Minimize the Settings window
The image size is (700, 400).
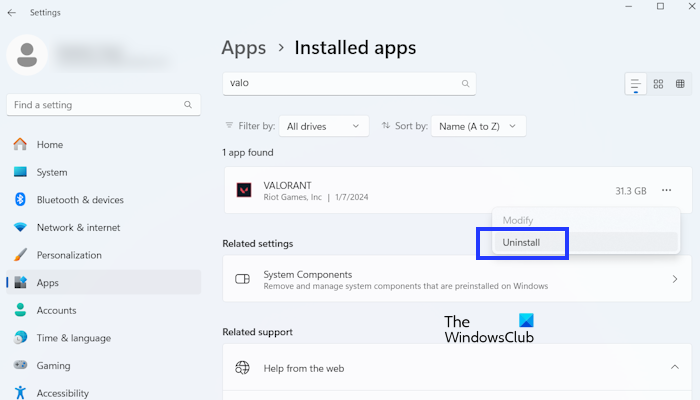(629, 6)
